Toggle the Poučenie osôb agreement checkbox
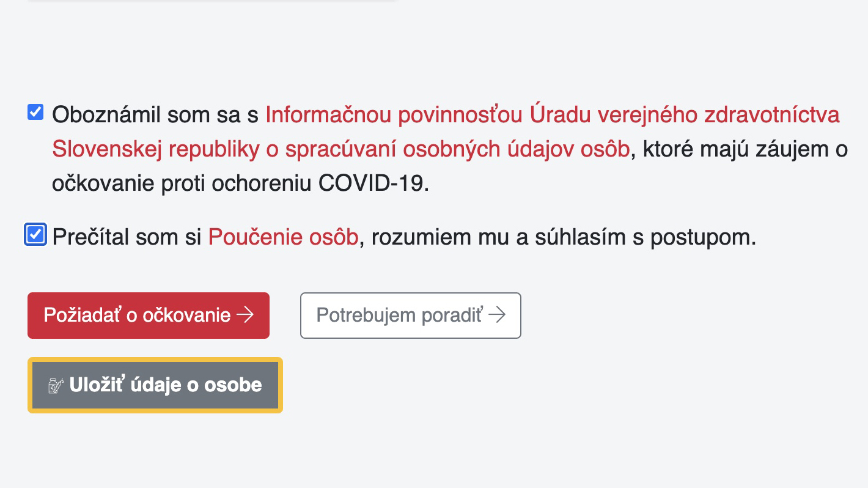Viewport: 868px width, 488px height. tap(35, 235)
